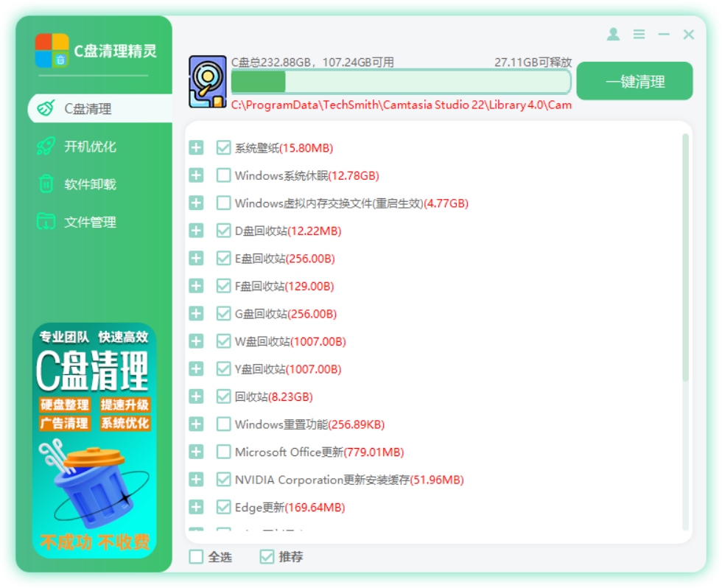The image size is (722, 588).
Task: Open the C盘清理 tab
Action: tap(100, 108)
